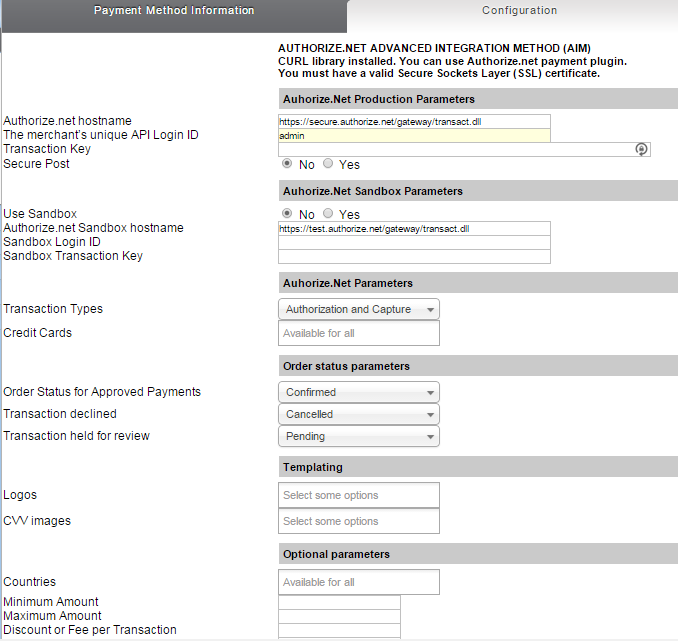
Task: Click the Transaction Key input field
Action: click(464, 149)
